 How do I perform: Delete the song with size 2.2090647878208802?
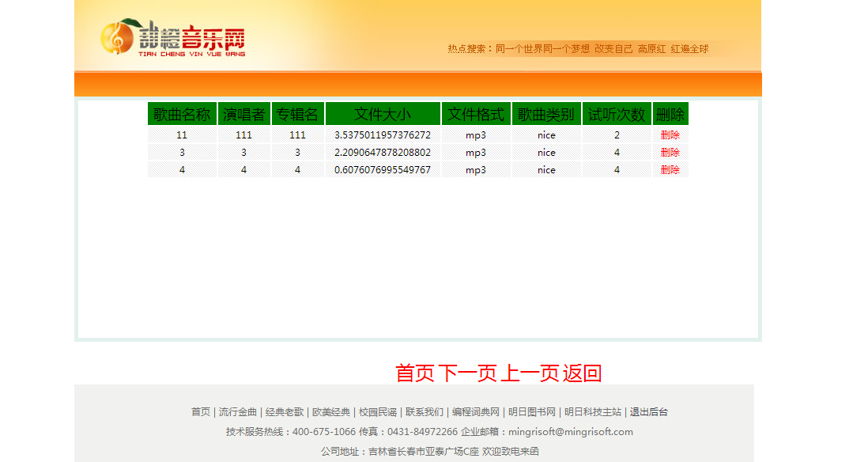pyautogui.click(x=670, y=153)
